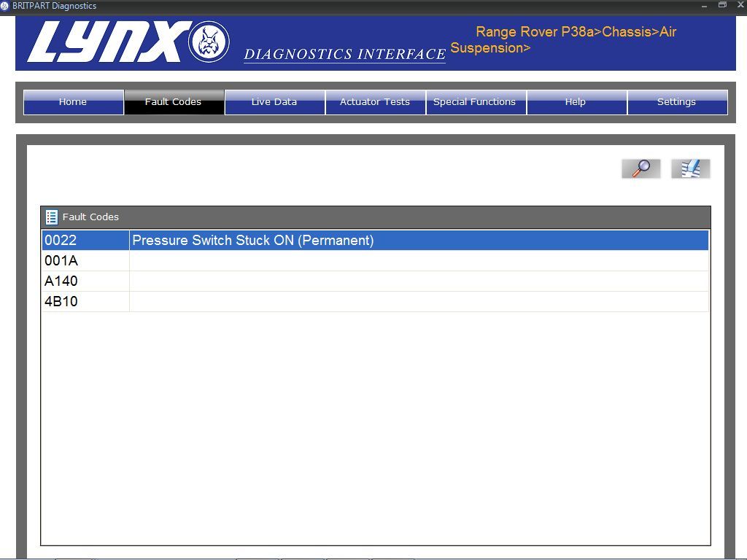Open the Actuator Tests tab
Screen dimensions: 747x560
[x=376, y=102]
